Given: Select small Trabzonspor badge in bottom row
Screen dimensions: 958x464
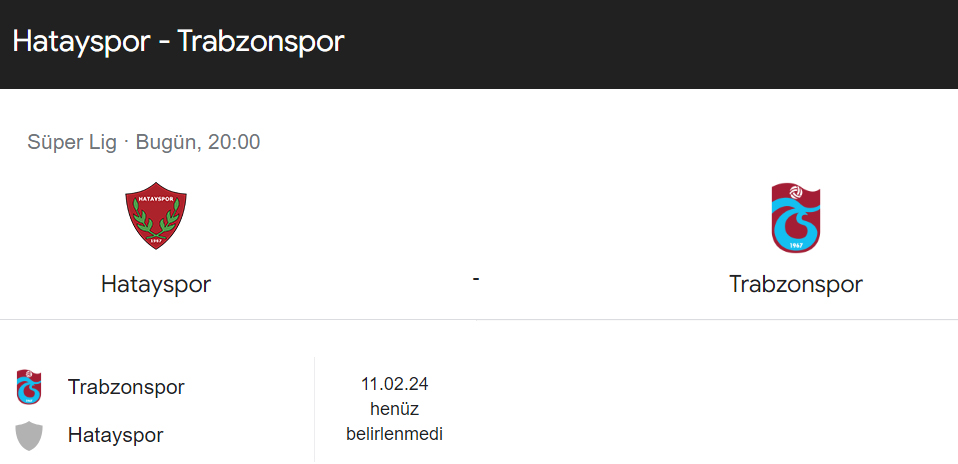Looking at the screenshot, I should point(29,387).
